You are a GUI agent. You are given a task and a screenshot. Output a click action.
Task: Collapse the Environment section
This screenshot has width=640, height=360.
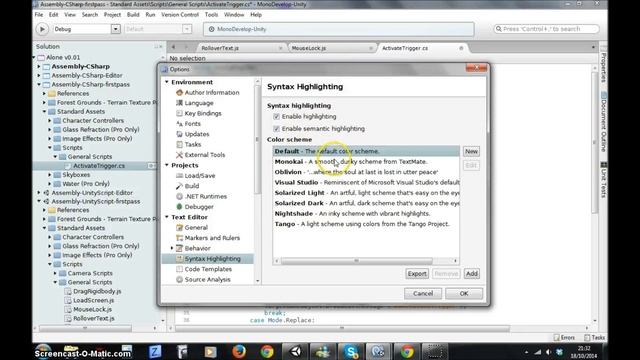[x=167, y=82]
